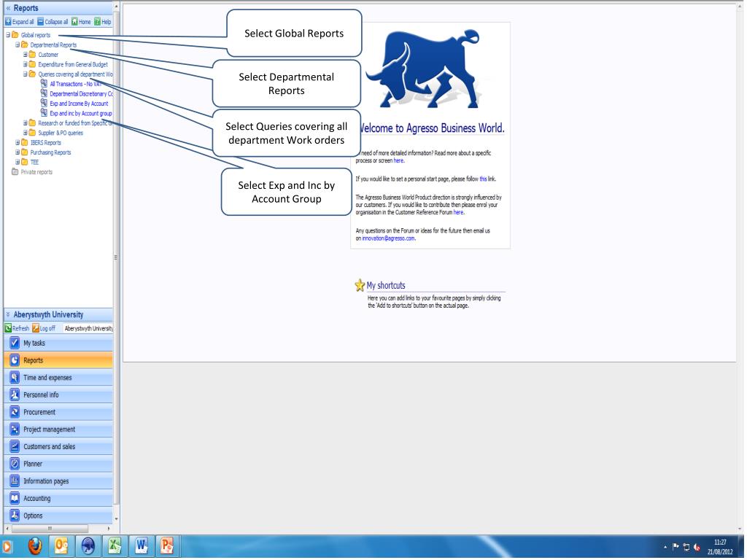Select the Private reports folder
This screenshot has height=560, width=747.
coord(36,172)
